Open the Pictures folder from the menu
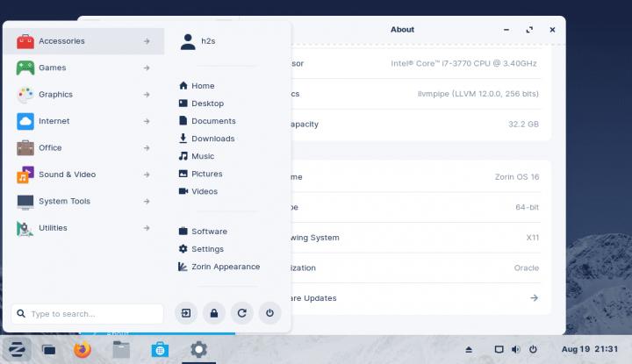Viewport: 632px width, 364px height. (x=206, y=174)
